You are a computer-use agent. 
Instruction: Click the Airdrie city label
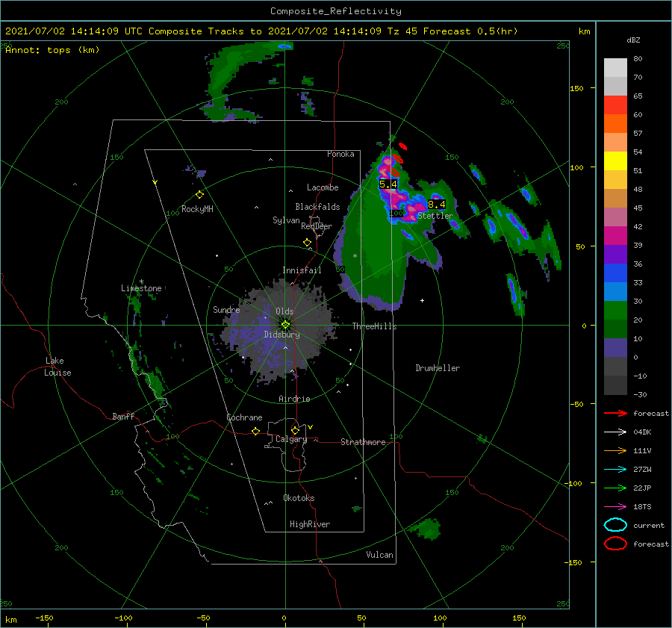(x=294, y=399)
